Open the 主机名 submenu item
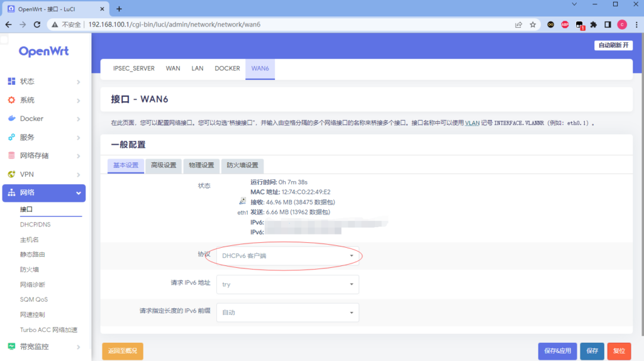Image resolution: width=644 pixels, height=361 pixels. click(29, 240)
